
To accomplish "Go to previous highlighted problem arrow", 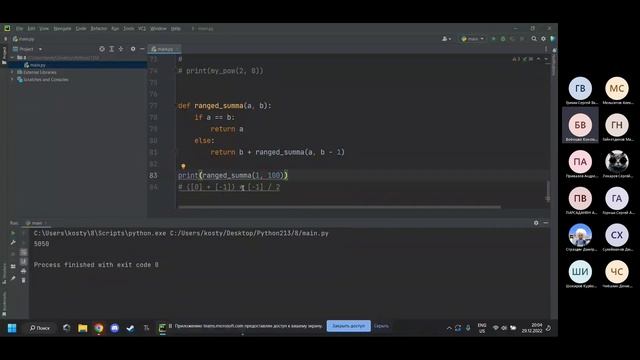I will 538,59.
